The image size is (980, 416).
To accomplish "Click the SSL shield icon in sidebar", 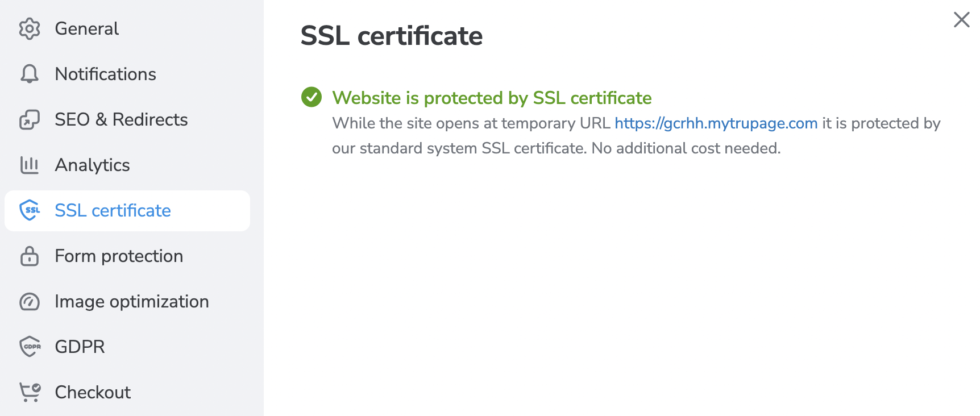I will coord(30,210).
